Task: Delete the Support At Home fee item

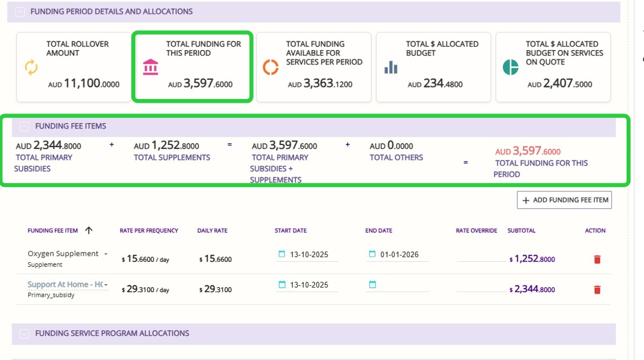Action: 597,290
